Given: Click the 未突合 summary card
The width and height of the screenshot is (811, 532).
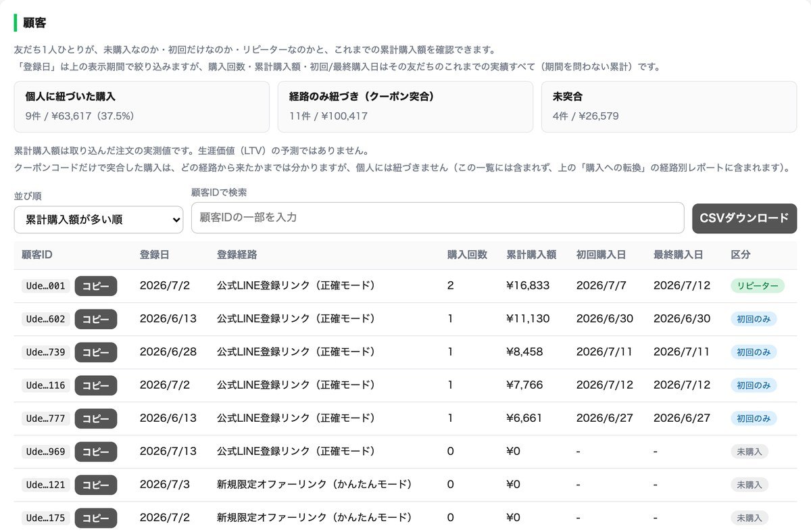Looking at the screenshot, I should pos(669,107).
